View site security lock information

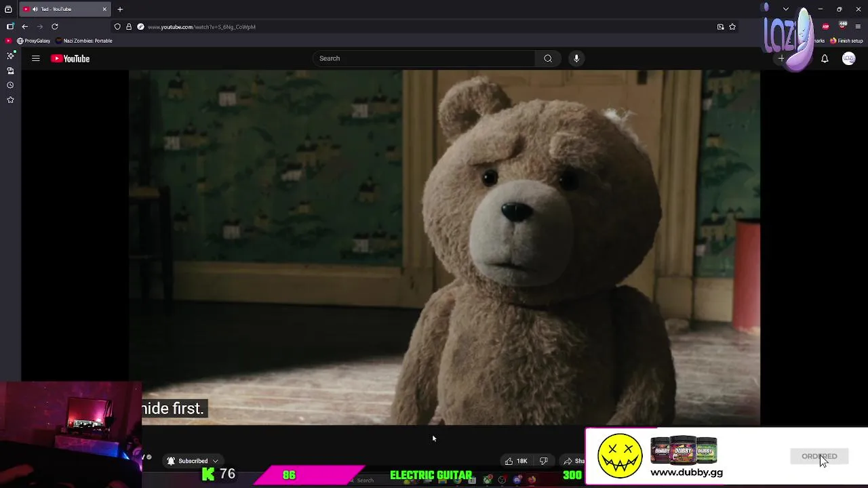pyautogui.click(x=129, y=26)
